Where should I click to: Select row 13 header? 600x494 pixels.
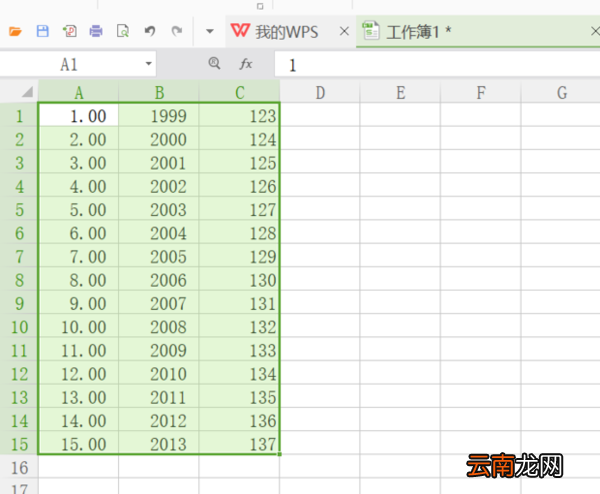[x=19, y=397]
